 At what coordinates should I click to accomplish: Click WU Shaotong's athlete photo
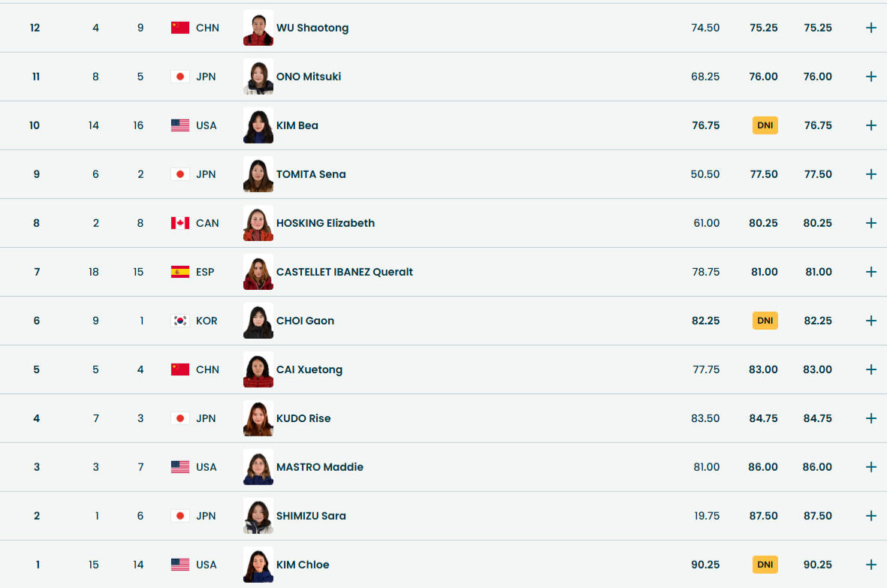[x=258, y=28]
